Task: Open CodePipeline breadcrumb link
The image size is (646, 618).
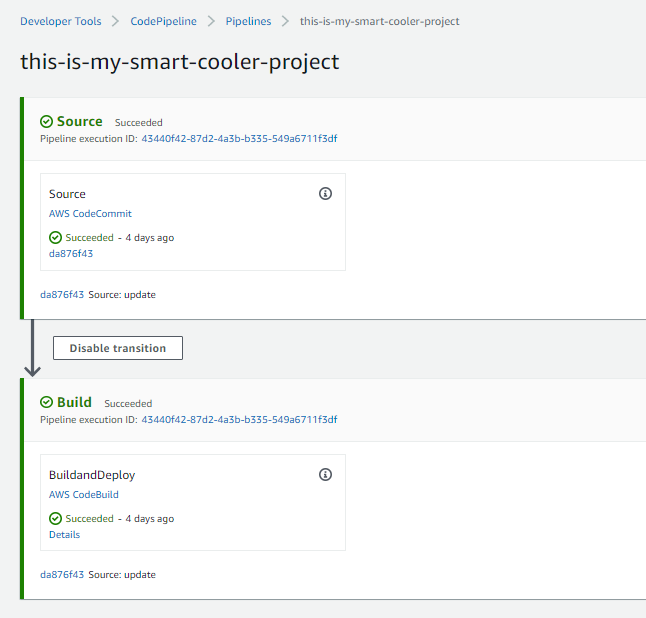Action: point(163,21)
